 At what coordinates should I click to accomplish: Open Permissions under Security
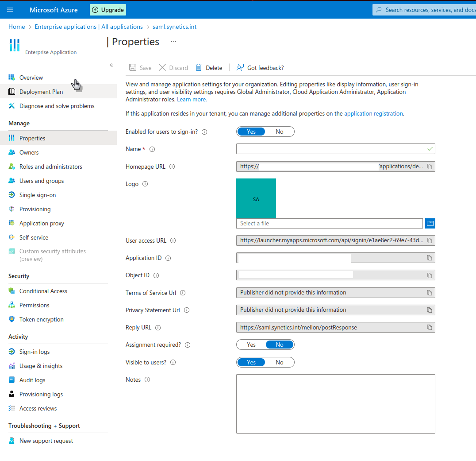[58, 305]
